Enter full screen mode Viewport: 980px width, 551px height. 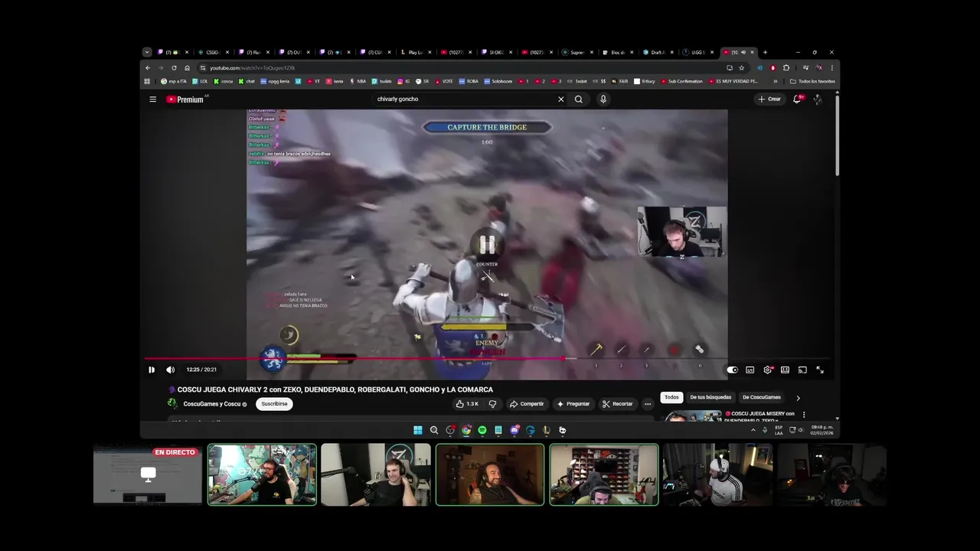pyautogui.click(x=820, y=370)
